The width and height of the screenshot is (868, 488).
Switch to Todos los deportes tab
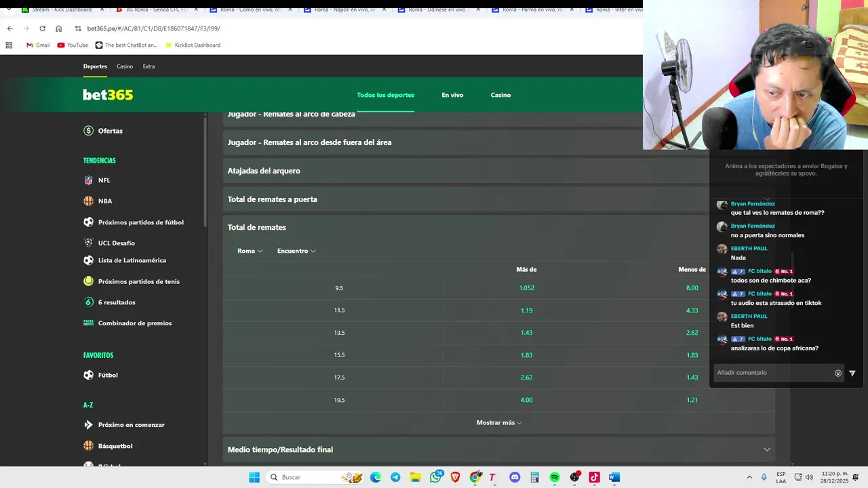coord(385,95)
